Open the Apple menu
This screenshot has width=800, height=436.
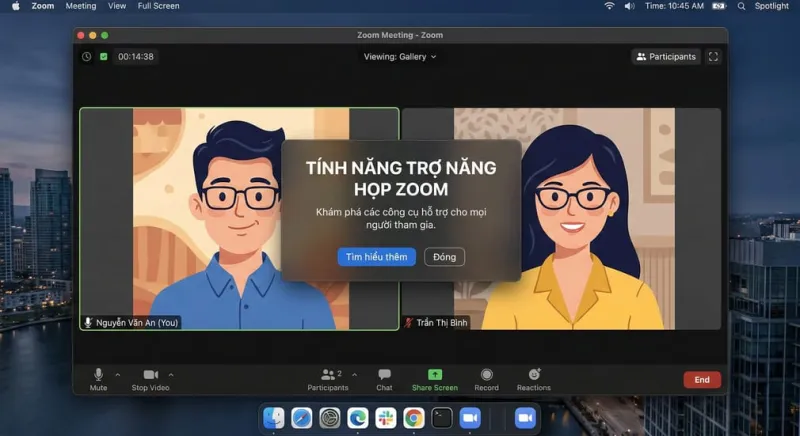pos(16,6)
